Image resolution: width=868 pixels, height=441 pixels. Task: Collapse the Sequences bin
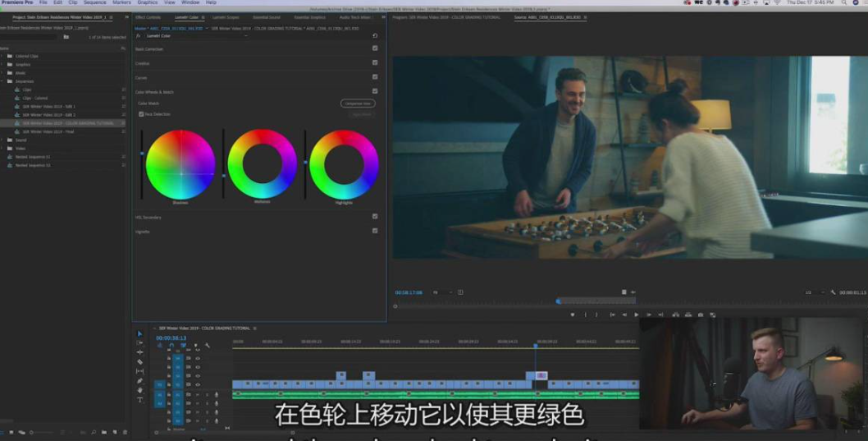coord(2,81)
